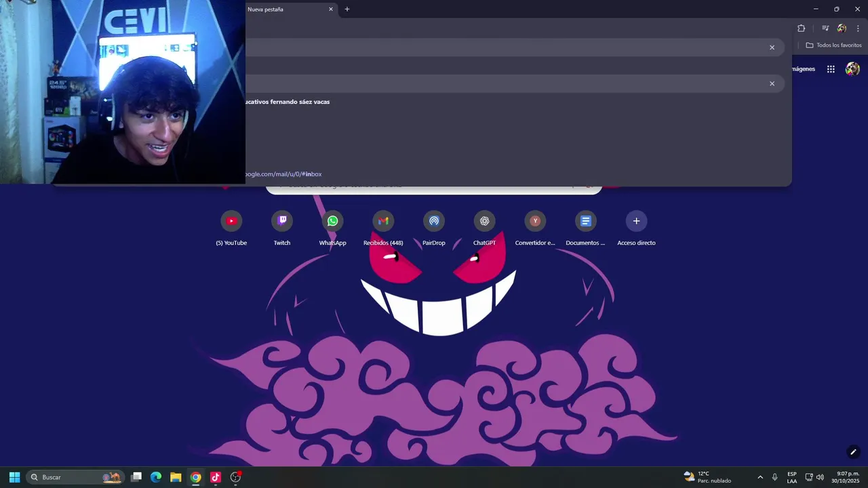Open a new tab with plus button
The width and height of the screenshot is (868, 488).
click(347, 9)
